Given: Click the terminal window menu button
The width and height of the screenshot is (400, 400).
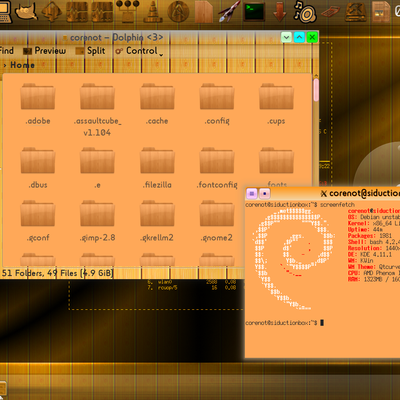Looking at the screenshot, I should pyautogui.click(x=252, y=193).
